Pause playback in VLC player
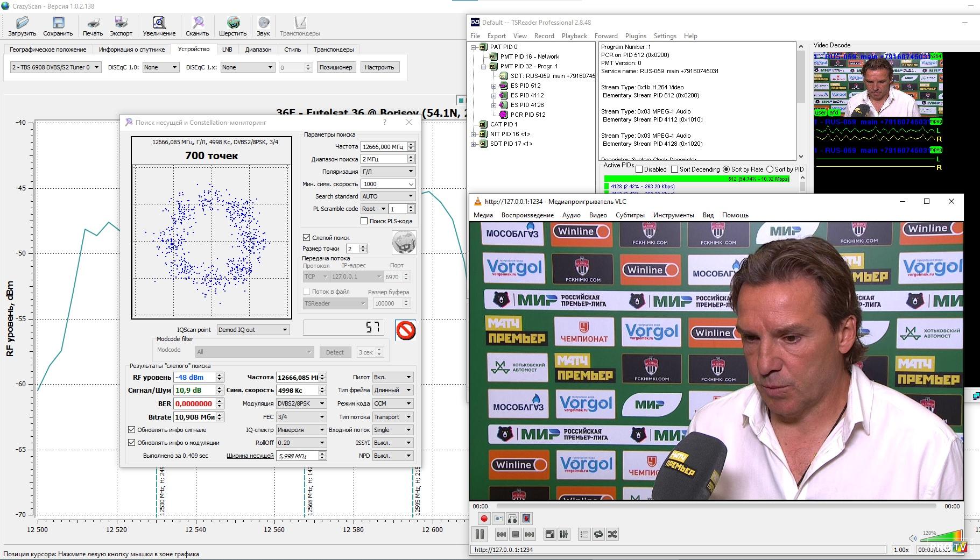 point(480,534)
